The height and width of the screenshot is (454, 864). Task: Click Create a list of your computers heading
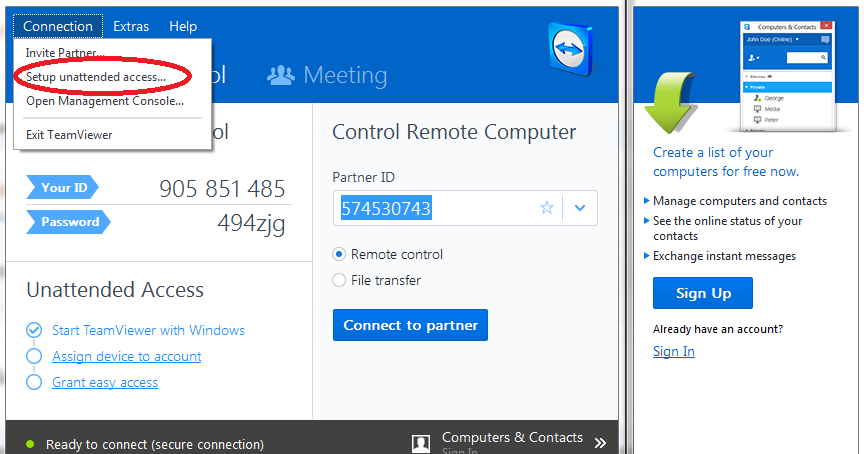[x=726, y=161]
